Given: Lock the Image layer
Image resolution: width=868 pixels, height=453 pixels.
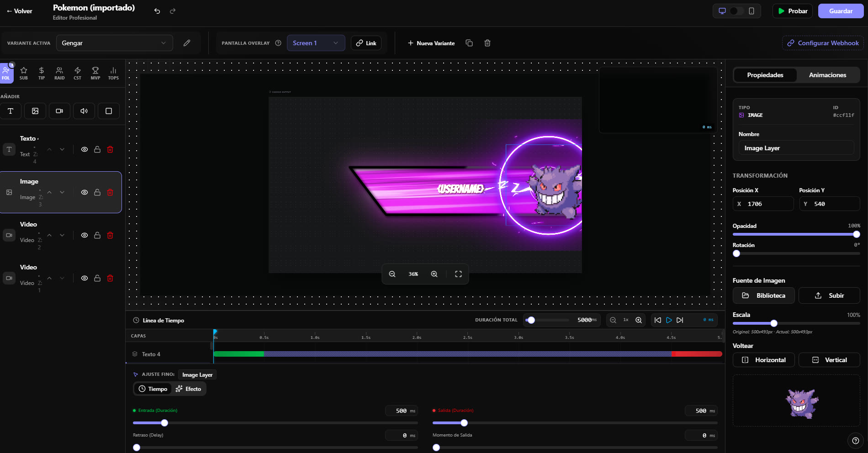Looking at the screenshot, I should pyautogui.click(x=97, y=192).
